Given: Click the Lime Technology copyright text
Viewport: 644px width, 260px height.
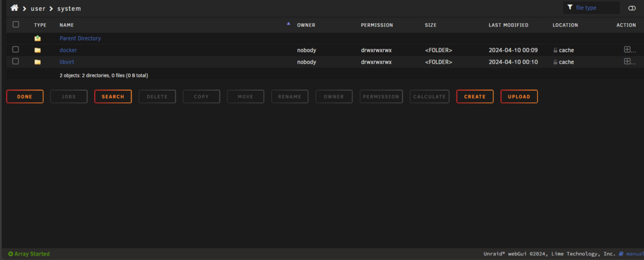Looking at the screenshot, I should 549,254.
